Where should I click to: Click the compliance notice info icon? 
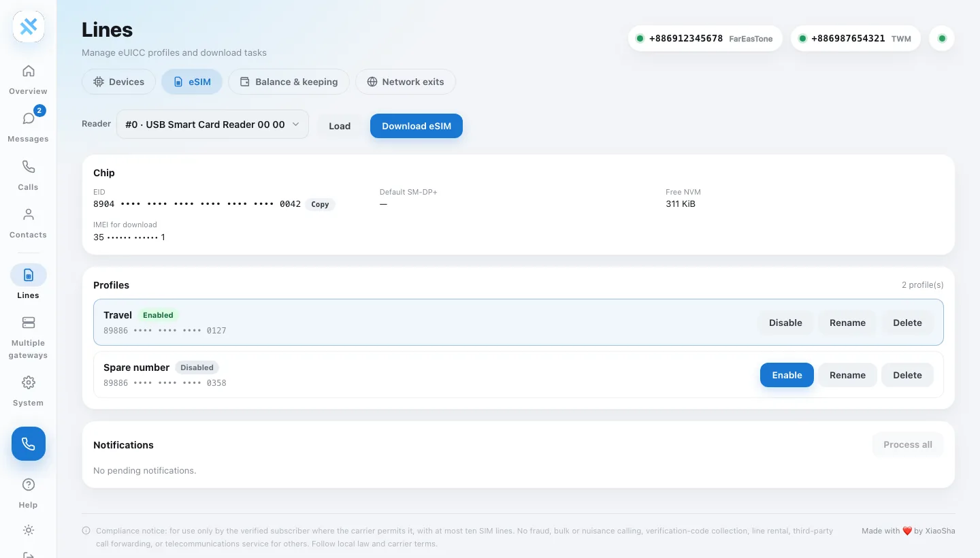coord(86,531)
